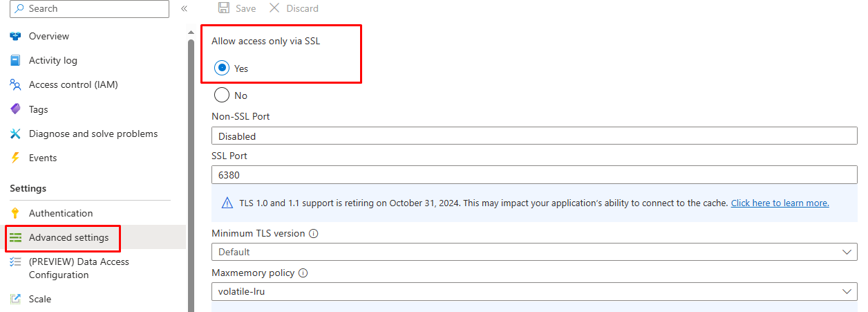Click the Discard button
Screen dimensions: 868x312
294,8
